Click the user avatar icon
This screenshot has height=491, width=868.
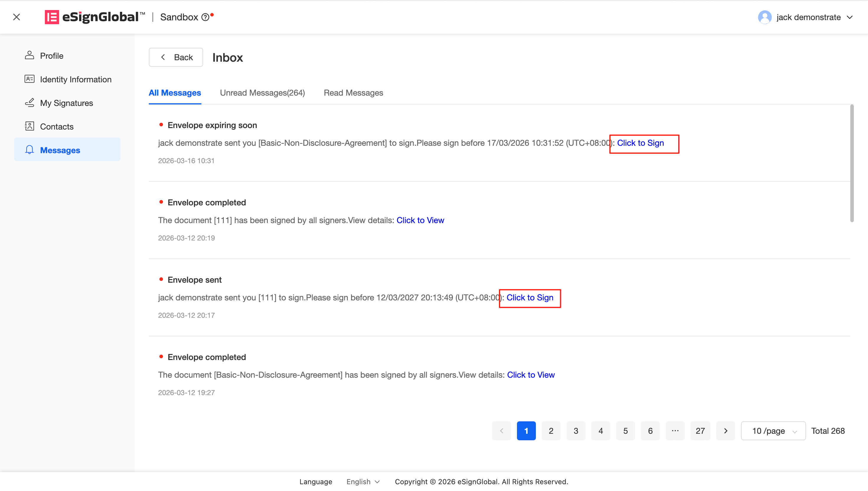click(764, 17)
